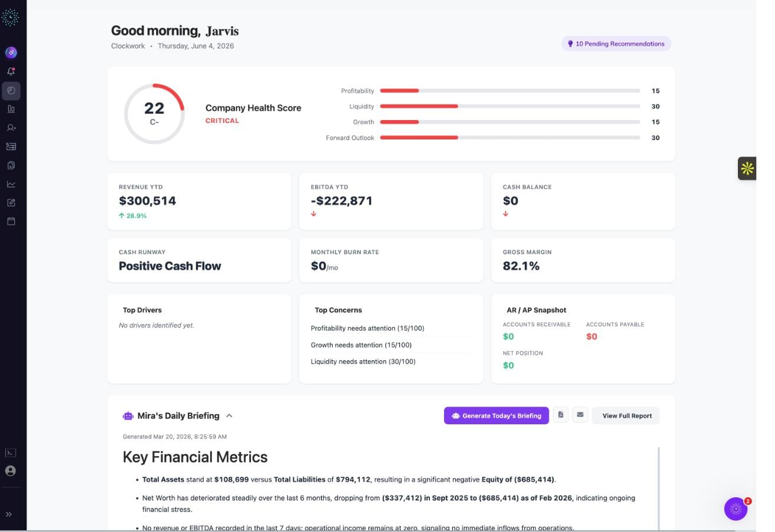This screenshot has height=532, width=775.
Task: Collapse Mira's Daily Briefing section
Action: coord(229,415)
